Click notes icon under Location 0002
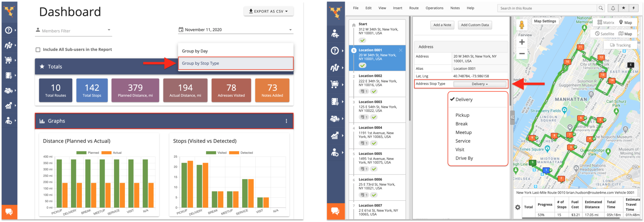 (364, 91)
